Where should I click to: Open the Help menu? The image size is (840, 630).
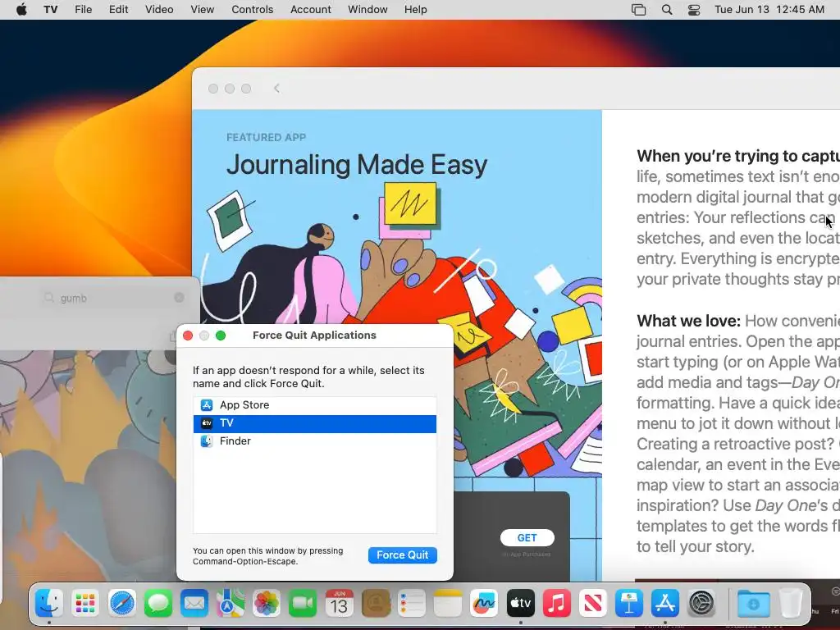point(415,10)
